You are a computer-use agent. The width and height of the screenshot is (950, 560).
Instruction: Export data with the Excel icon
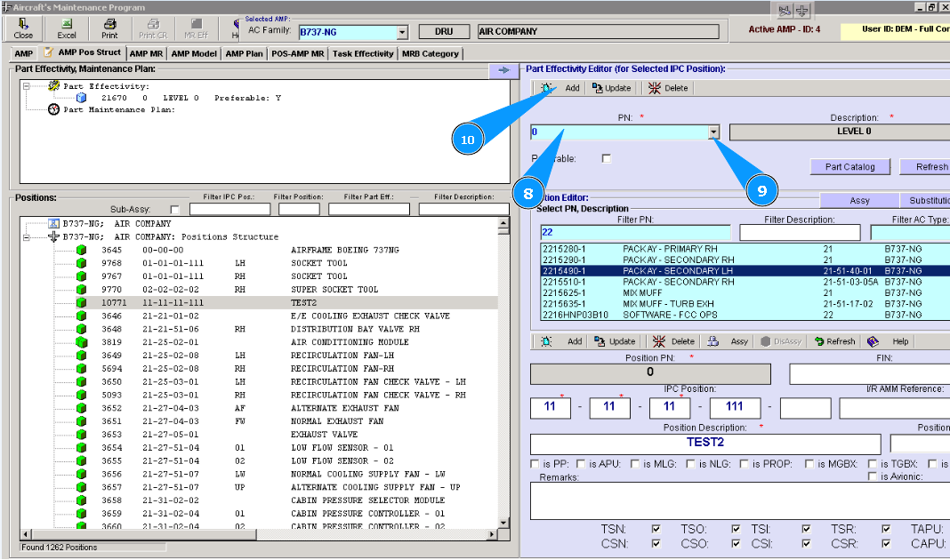tap(67, 28)
